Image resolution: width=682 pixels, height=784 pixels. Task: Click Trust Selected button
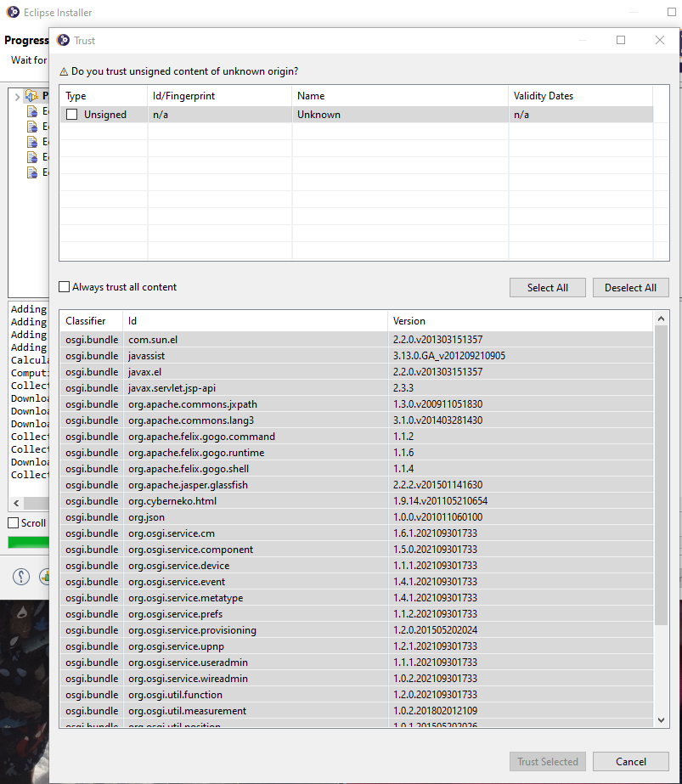coord(548,762)
